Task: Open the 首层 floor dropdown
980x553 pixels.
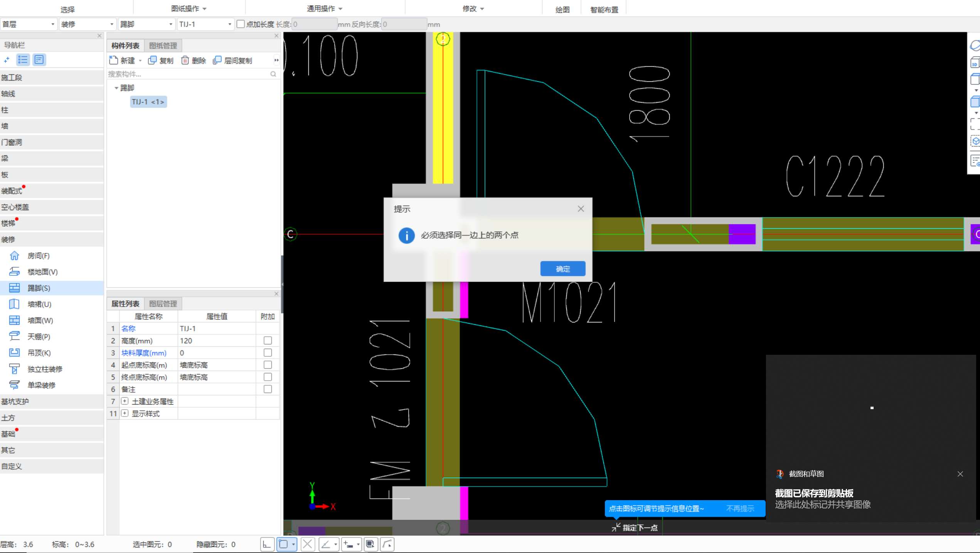Action: (29, 24)
